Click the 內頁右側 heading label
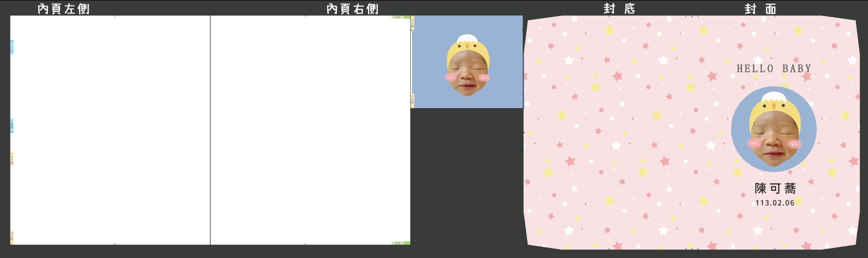Viewport: 868px width, 258px height. coord(352,9)
